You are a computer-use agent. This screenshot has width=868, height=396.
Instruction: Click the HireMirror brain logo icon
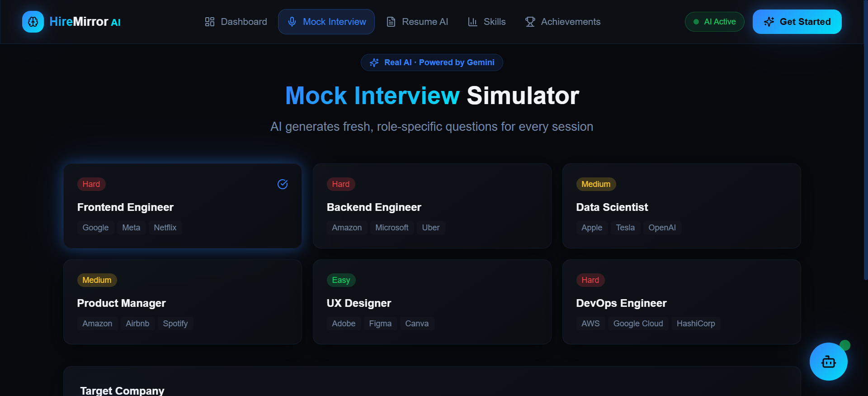[33, 22]
